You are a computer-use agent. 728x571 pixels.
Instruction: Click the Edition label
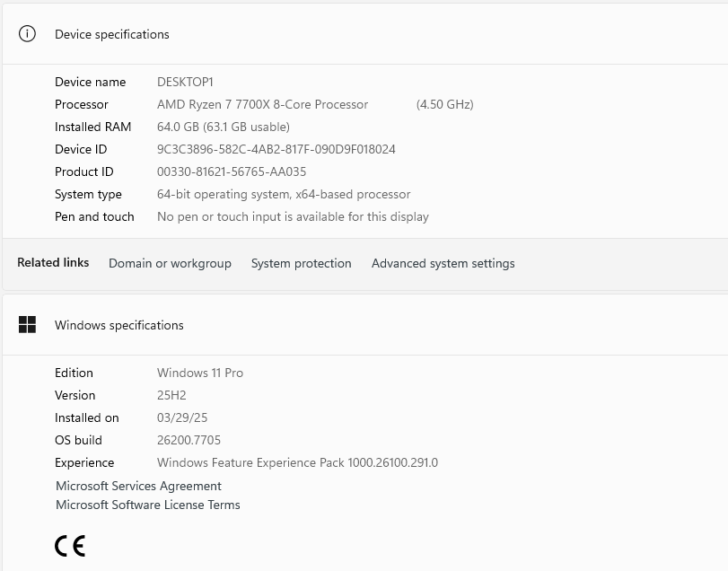[x=74, y=373]
